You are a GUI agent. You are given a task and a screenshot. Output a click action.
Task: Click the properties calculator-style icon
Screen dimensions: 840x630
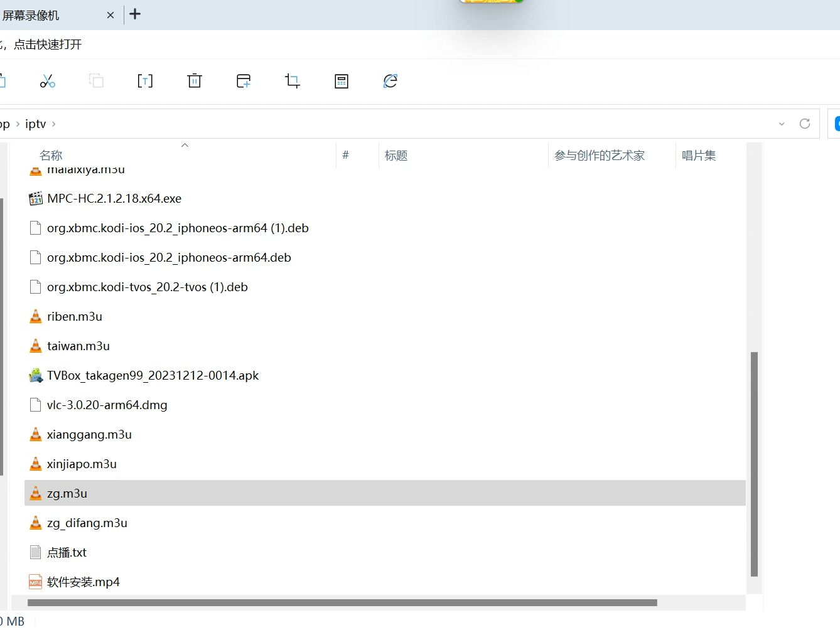342,81
